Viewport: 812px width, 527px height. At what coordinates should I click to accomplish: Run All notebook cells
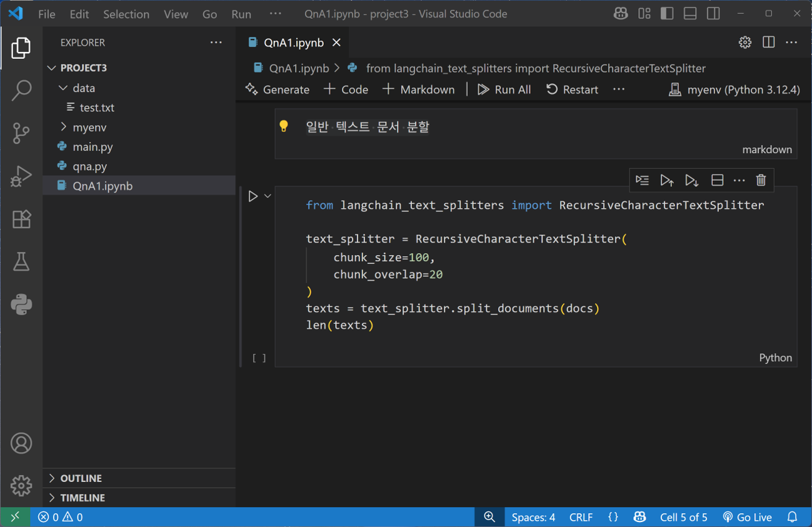(504, 89)
